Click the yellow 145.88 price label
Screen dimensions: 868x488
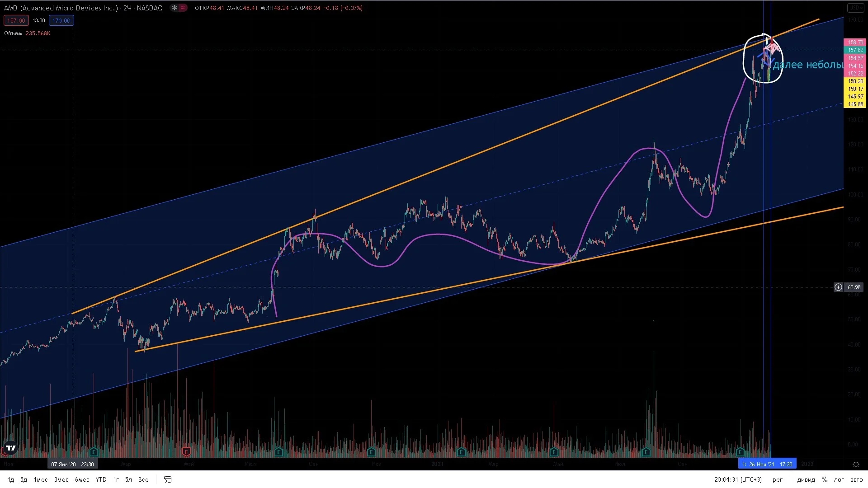coord(855,104)
